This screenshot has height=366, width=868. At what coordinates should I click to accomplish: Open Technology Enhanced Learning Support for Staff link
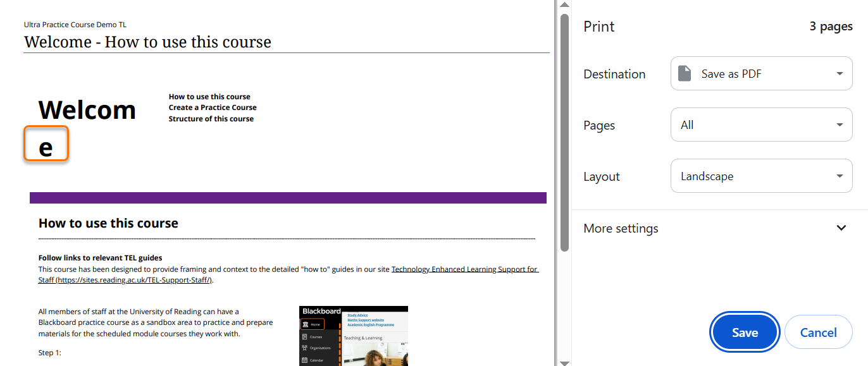[464, 269]
